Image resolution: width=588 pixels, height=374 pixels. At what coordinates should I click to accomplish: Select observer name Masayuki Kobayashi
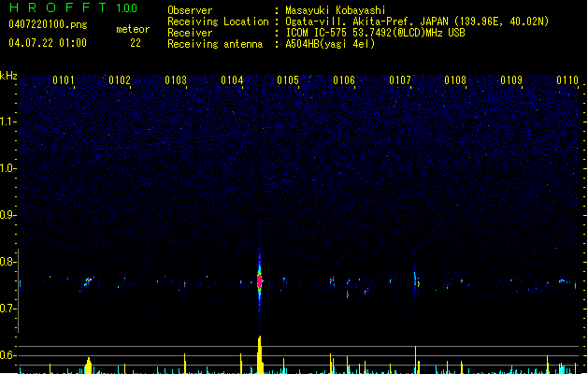point(336,10)
